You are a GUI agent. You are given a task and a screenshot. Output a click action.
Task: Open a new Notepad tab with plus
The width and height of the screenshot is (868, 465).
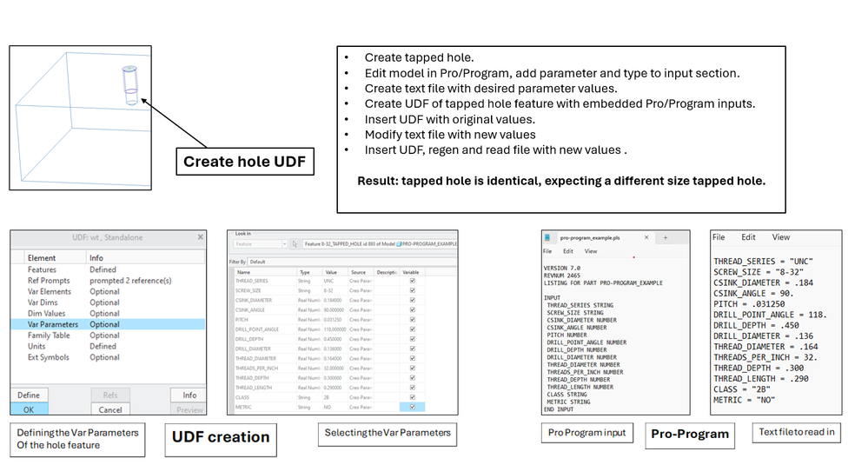click(666, 237)
